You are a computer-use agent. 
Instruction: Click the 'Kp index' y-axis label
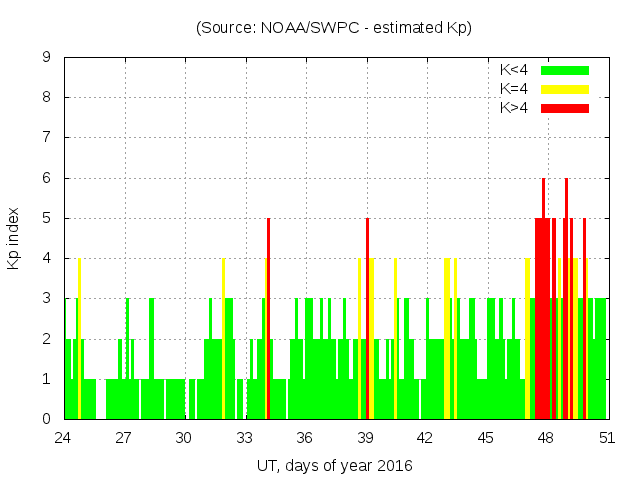[14, 239]
